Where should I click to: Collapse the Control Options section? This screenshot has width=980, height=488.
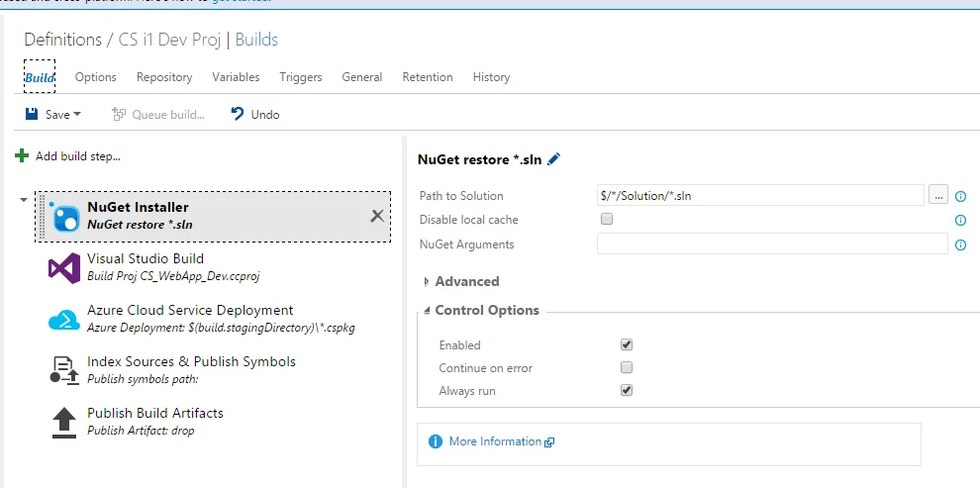coord(427,311)
